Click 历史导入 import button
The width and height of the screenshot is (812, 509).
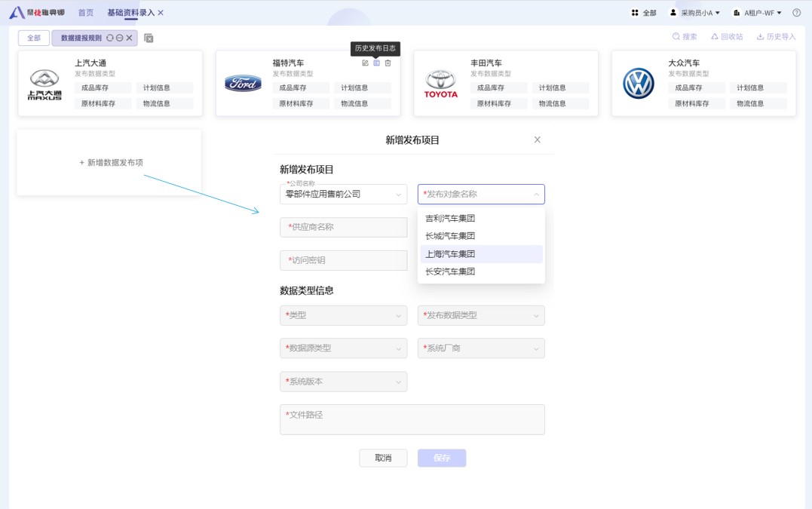[x=776, y=36]
